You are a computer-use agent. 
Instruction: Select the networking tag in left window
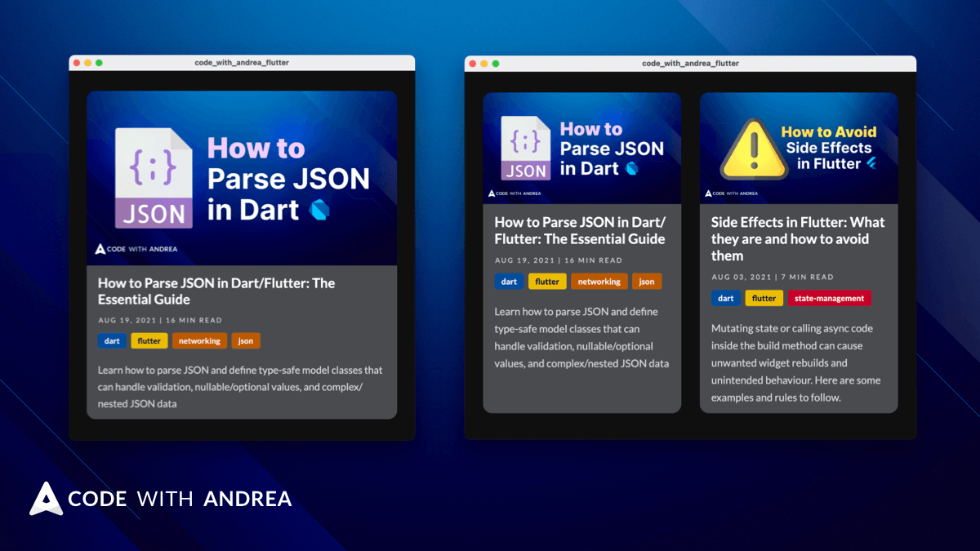click(200, 341)
